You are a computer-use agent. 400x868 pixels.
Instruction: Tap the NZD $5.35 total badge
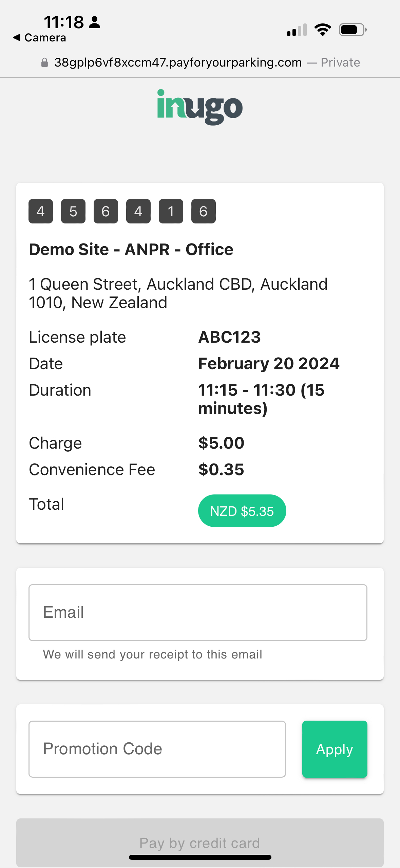coord(242,511)
